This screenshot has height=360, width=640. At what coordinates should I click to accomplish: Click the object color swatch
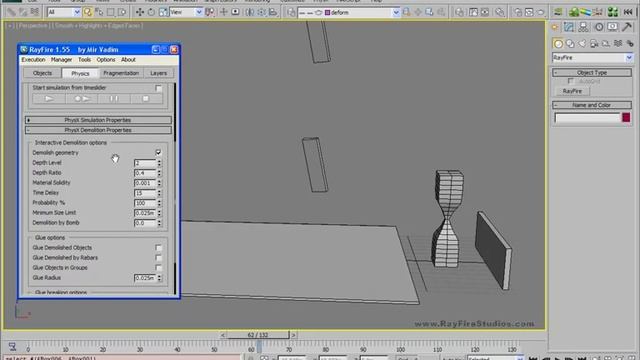626,118
